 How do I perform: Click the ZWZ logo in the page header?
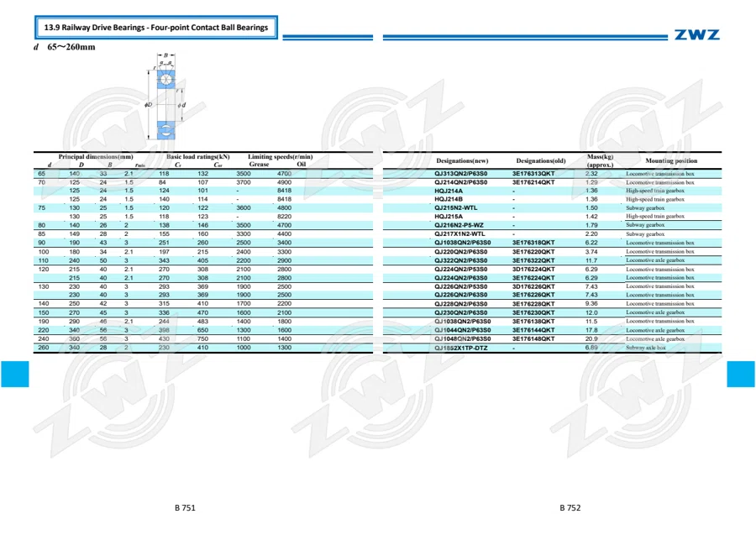pos(696,34)
